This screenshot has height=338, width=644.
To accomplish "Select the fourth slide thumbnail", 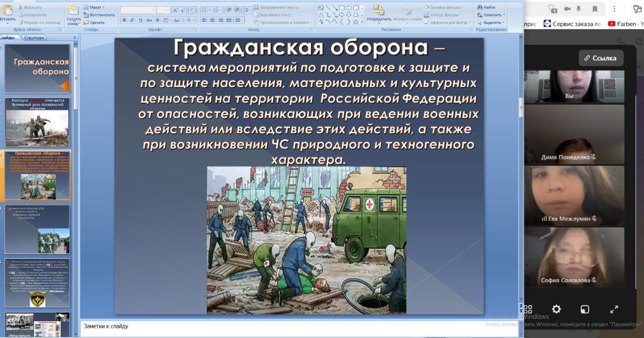I will point(38,229).
